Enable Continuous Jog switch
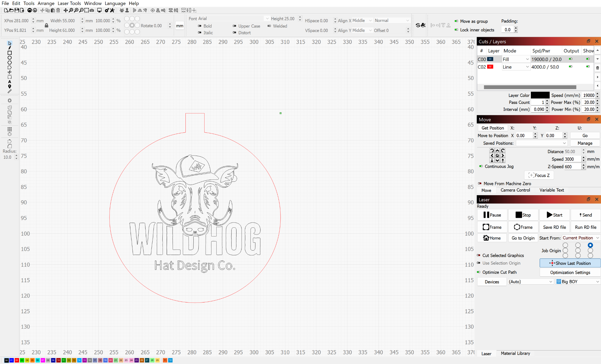 click(481, 166)
